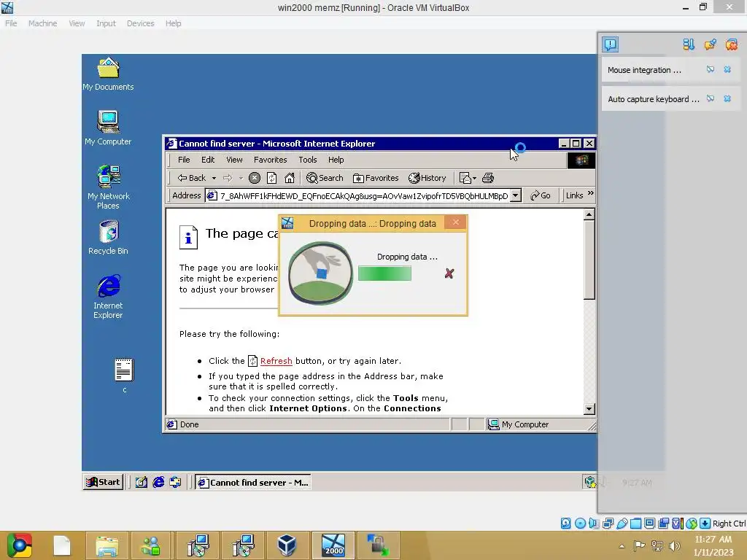Open the History pane in IE
Viewport: 747px width, 560px height.
point(427,178)
